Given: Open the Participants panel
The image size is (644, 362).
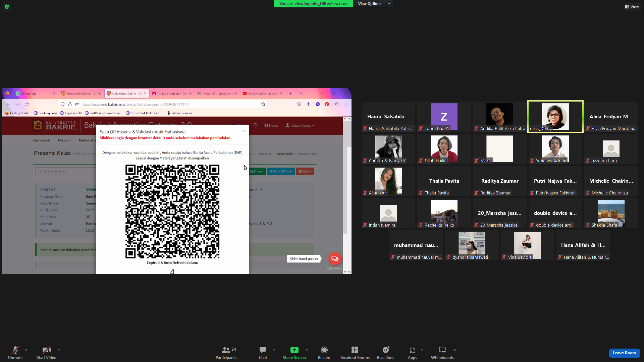Looking at the screenshot, I should pos(226,353).
